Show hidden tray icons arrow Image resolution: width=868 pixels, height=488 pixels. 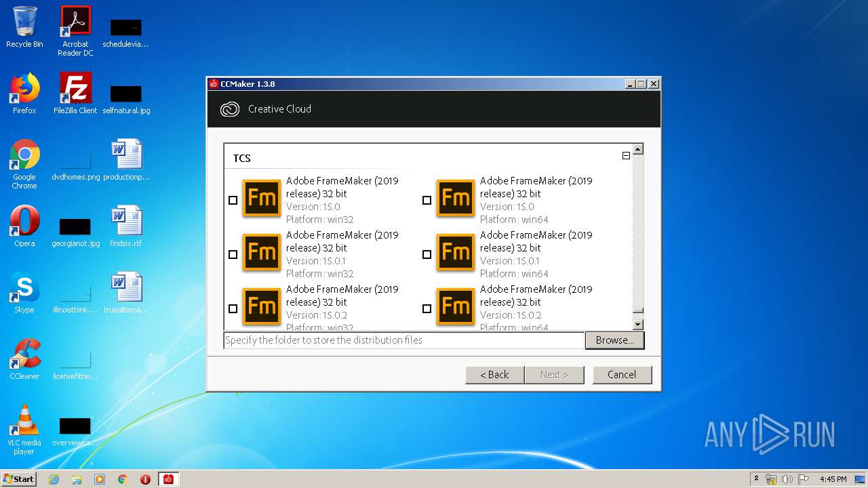[x=756, y=479]
